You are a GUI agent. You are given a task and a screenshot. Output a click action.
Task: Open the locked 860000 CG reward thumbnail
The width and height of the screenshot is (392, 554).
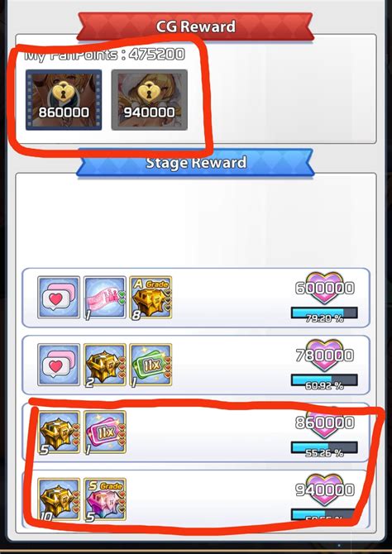[64, 100]
